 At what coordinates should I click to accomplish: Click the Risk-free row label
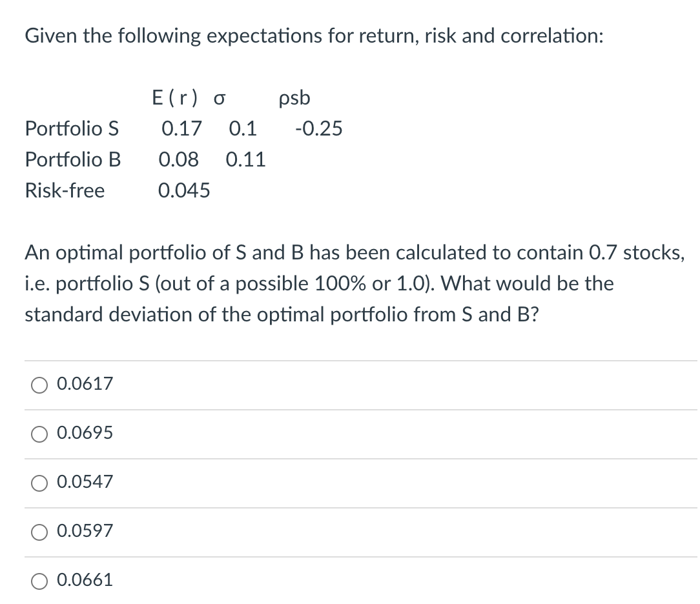pyautogui.click(x=65, y=190)
